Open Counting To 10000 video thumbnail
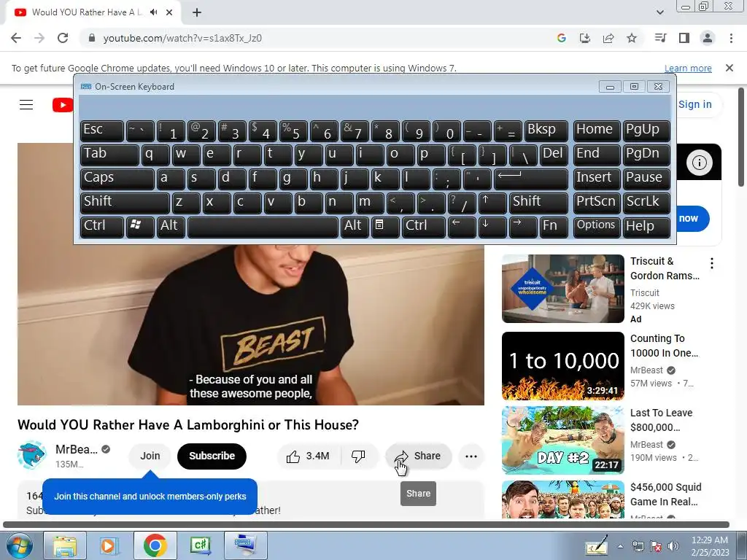The height and width of the screenshot is (560, 747). click(x=562, y=366)
